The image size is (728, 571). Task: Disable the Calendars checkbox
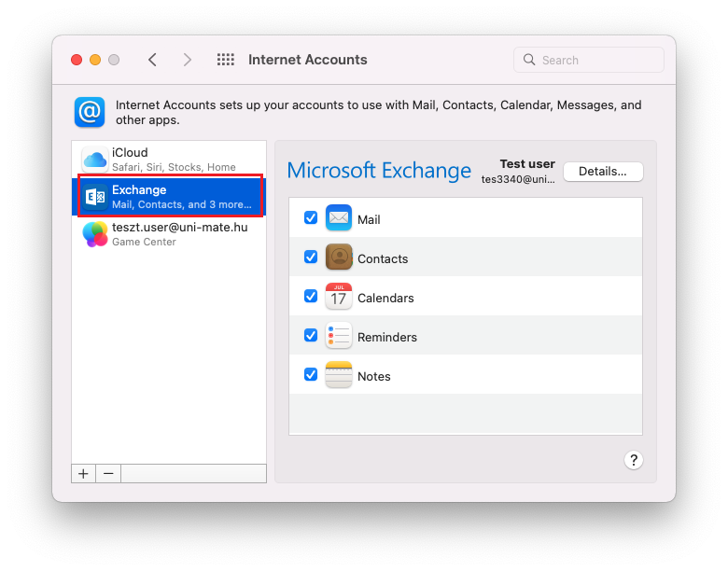coord(311,296)
